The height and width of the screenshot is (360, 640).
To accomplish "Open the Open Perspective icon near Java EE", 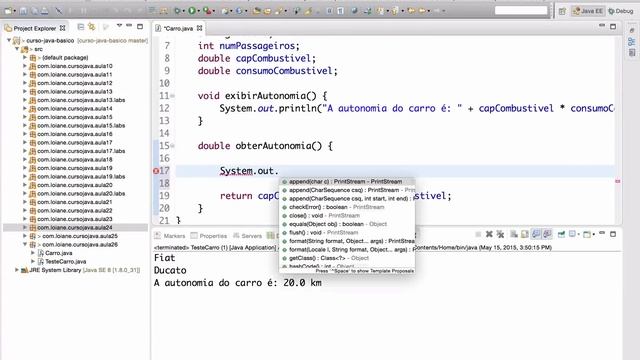I will (562, 11).
